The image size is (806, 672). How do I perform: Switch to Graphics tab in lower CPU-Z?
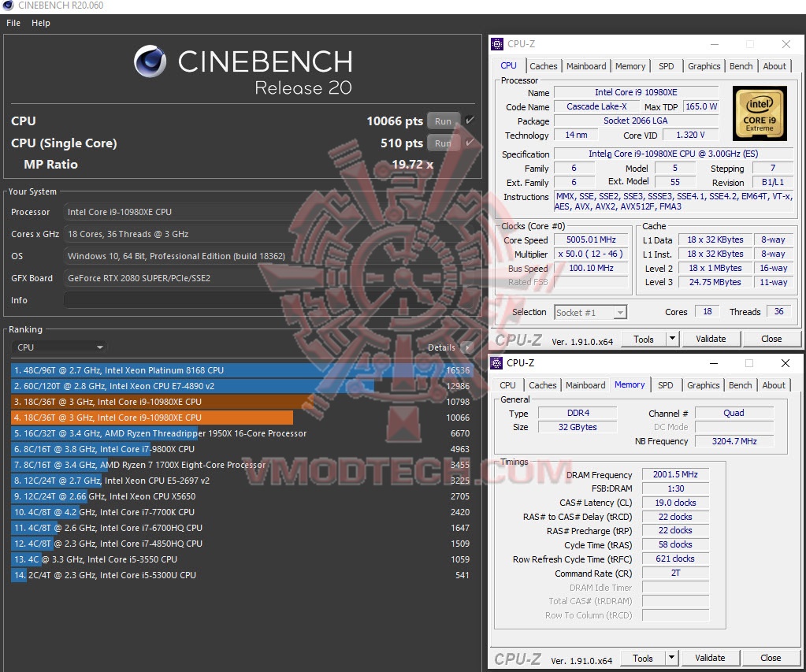(x=703, y=385)
